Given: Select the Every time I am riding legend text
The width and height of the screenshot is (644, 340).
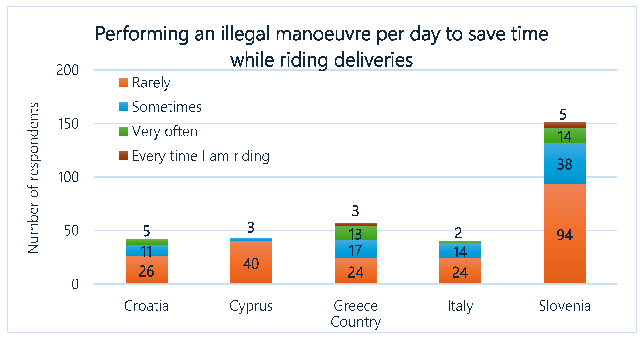Looking at the screenshot, I should tap(201, 156).
